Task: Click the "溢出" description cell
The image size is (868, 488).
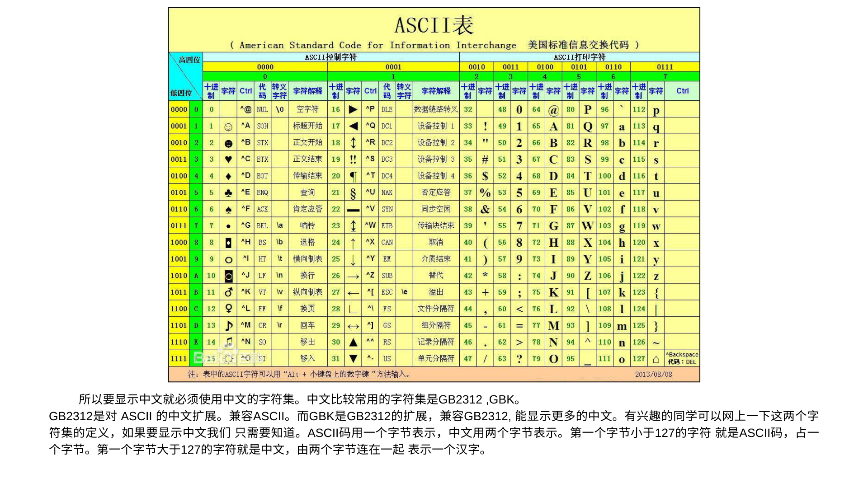Action: [436, 292]
